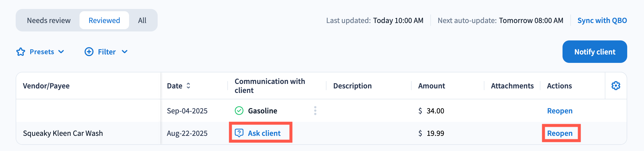644x151 pixels.
Task: Click the Amount column header
Action: click(x=431, y=86)
